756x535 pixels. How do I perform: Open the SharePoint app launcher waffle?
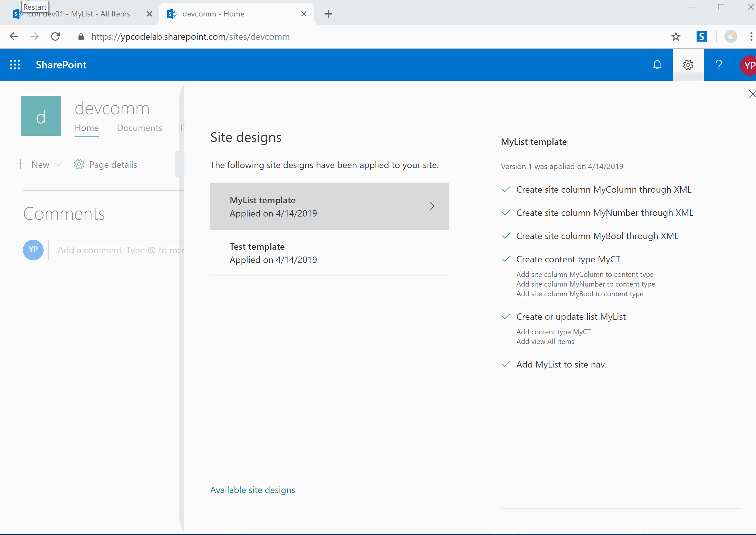15,65
